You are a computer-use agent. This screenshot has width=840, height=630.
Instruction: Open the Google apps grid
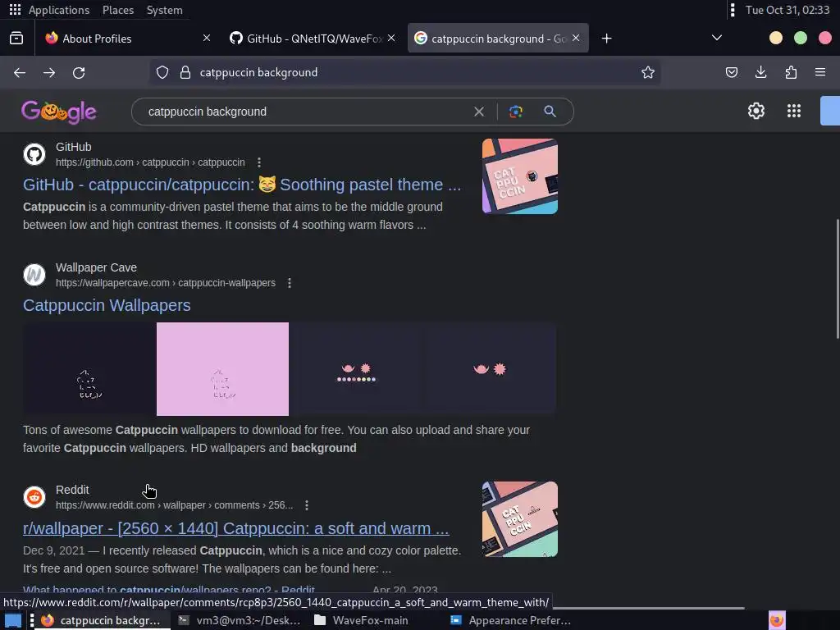click(x=794, y=111)
